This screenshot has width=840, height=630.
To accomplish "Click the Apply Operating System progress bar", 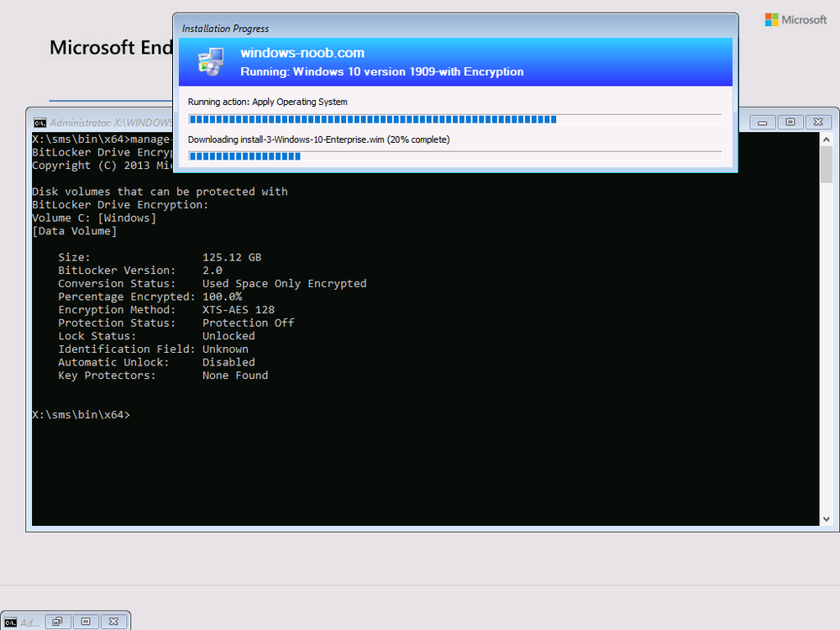I will pos(454,119).
